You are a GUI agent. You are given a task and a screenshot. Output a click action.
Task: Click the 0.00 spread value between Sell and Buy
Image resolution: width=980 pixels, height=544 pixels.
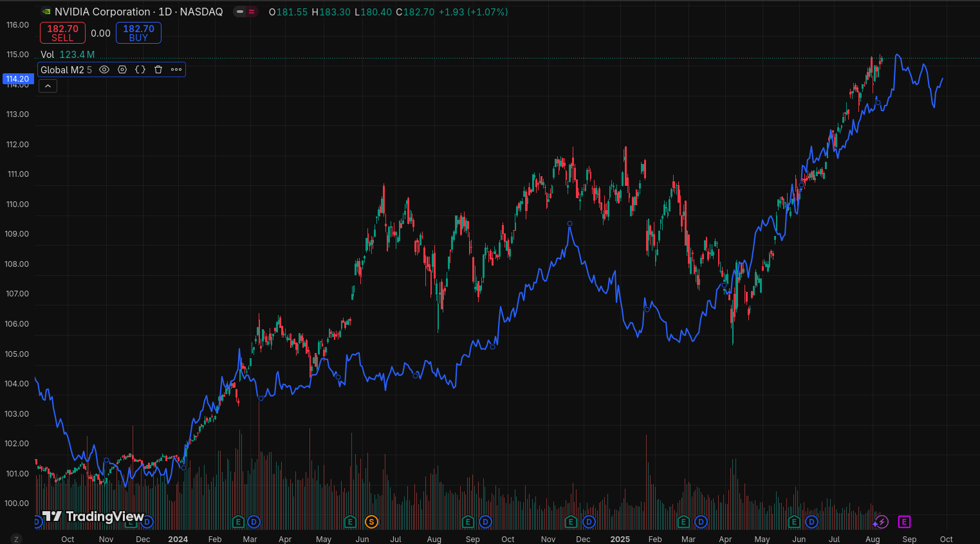[100, 33]
